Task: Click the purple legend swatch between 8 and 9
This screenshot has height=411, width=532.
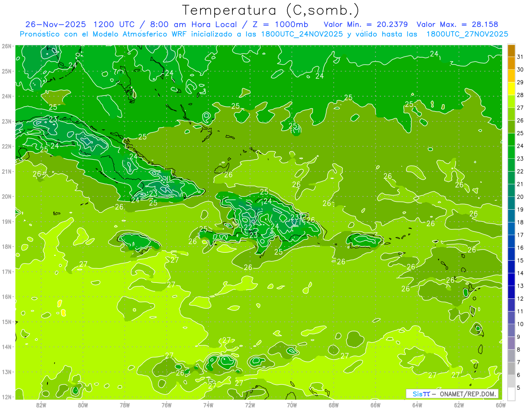Action: pyautogui.click(x=511, y=343)
